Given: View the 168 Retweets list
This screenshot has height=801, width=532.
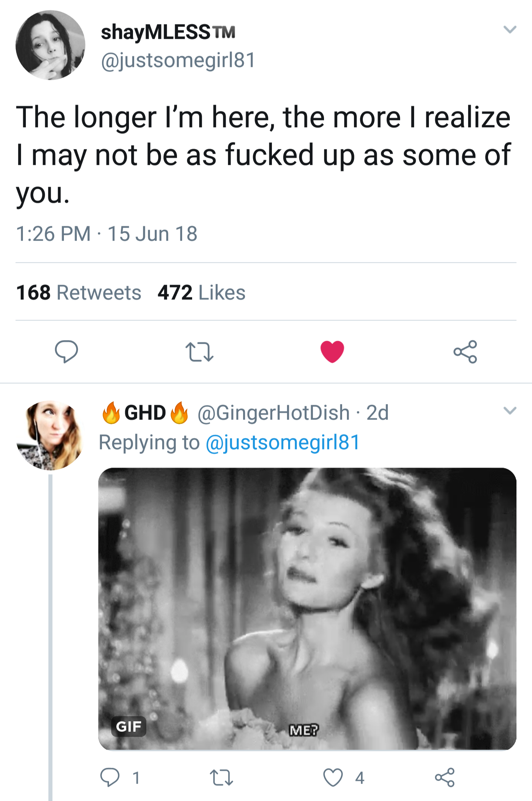Looking at the screenshot, I should click(x=79, y=292).
